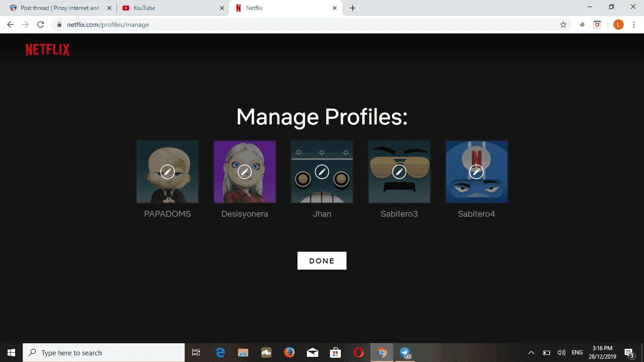Open the notification center
This screenshot has width=644, height=362.
coord(629,353)
